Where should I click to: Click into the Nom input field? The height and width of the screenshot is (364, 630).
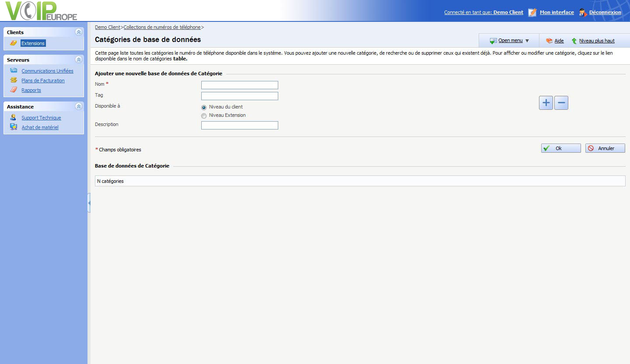pos(239,85)
